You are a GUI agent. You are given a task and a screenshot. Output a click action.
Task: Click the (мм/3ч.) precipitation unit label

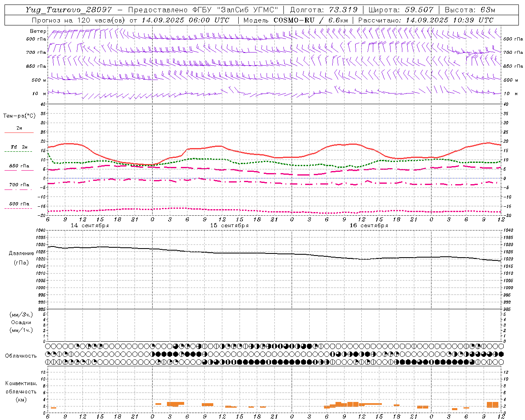(21, 315)
